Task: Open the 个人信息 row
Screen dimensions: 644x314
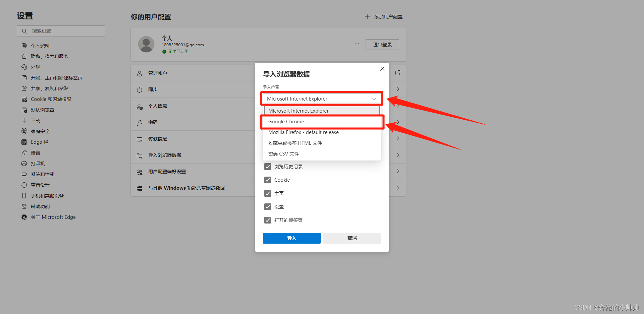Action: (268, 106)
